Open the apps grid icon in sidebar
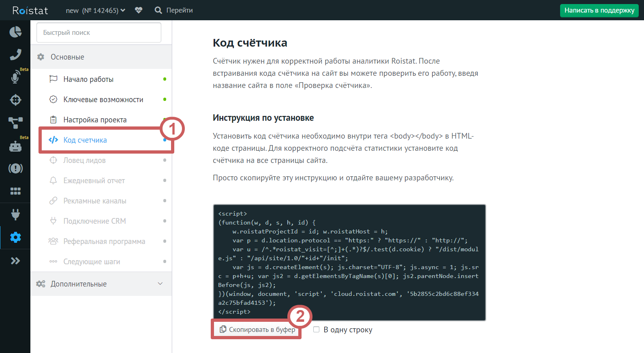 pyautogui.click(x=15, y=191)
